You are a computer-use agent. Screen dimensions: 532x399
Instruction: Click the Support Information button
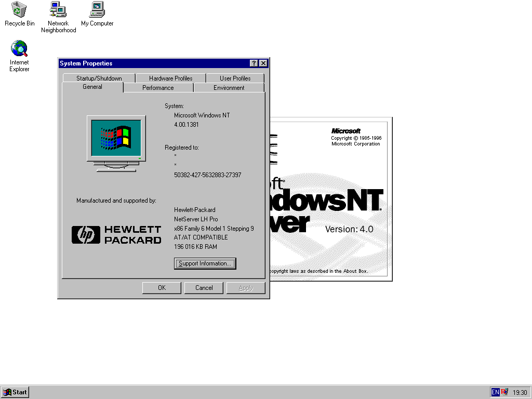205,263
